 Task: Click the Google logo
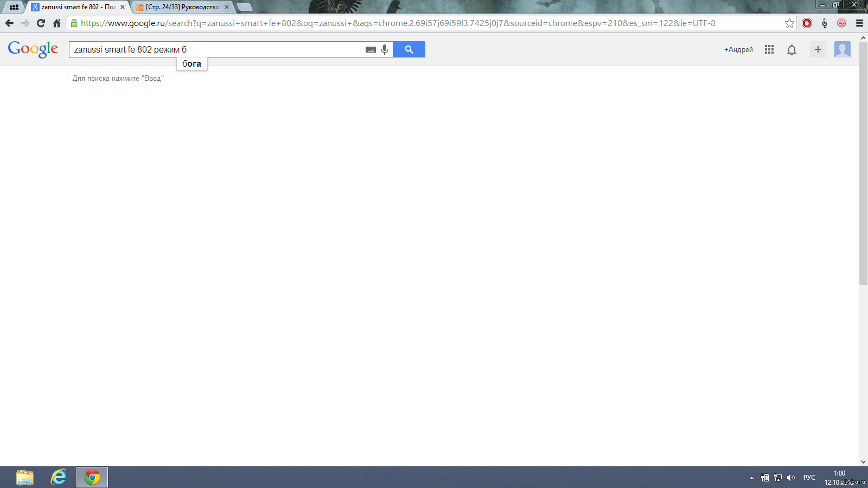tap(33, 49)
